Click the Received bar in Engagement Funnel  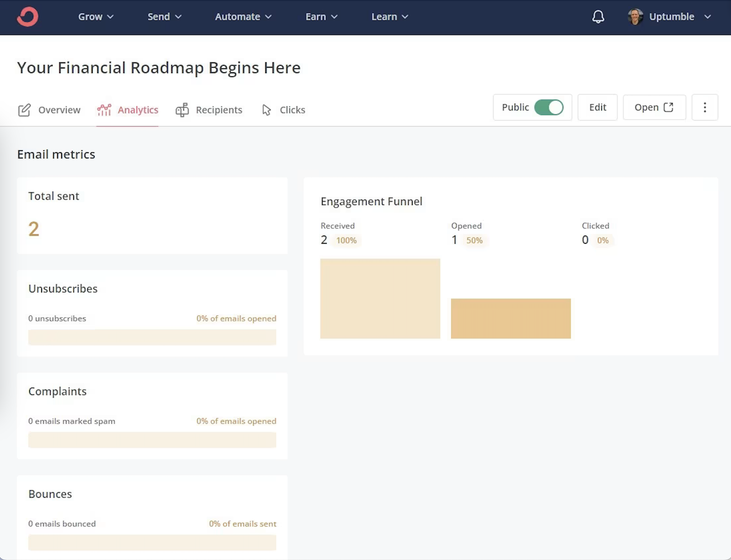tap(380, 298)
